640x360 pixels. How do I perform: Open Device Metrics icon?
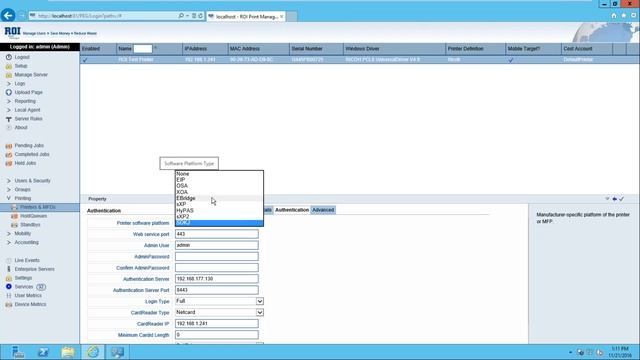click(9, 304)
